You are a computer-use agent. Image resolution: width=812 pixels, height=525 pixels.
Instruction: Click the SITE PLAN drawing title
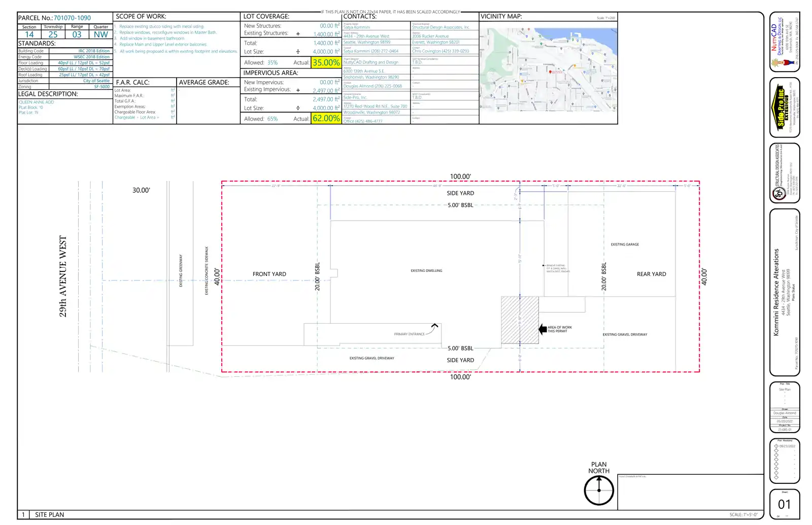click(49, 514)
